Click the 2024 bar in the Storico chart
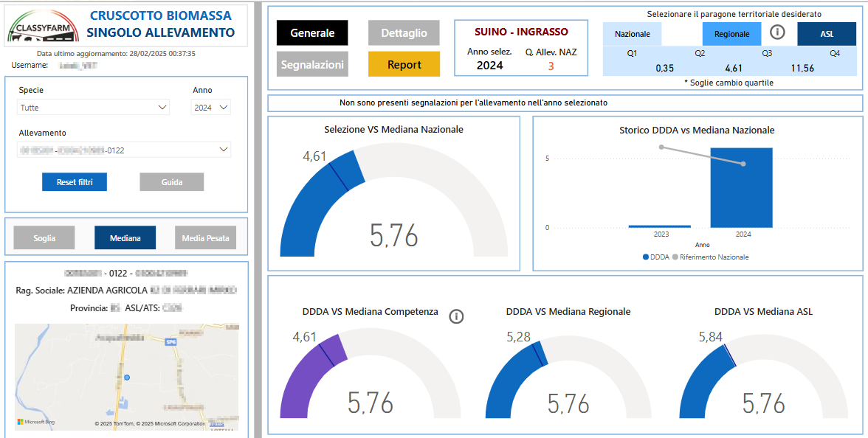868x438 pixels. [x=742, y=187]
